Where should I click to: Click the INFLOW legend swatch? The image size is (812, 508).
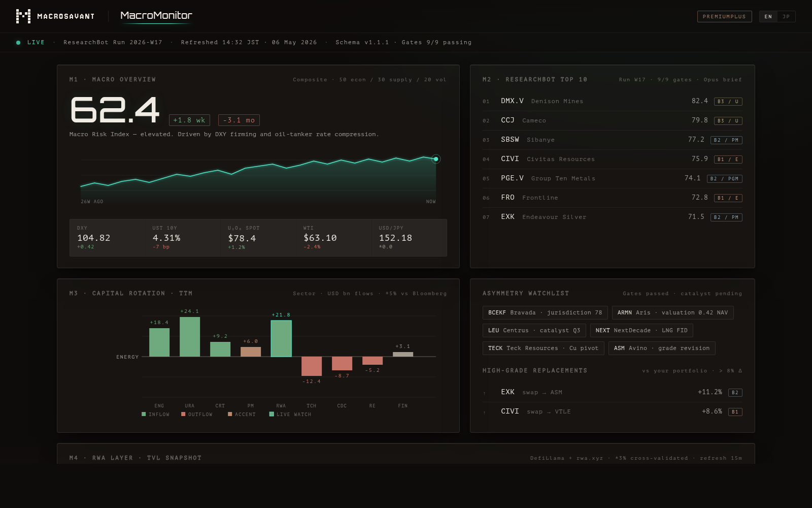point(144,415)
